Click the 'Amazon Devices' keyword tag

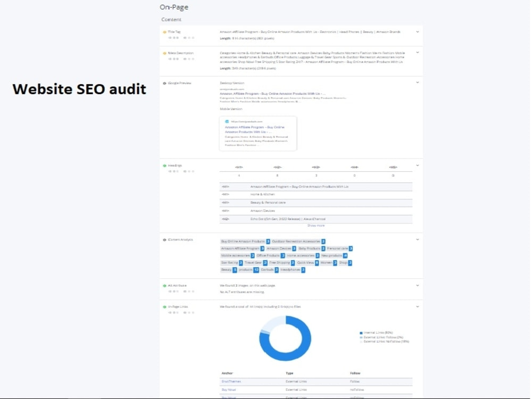(281, 248)
